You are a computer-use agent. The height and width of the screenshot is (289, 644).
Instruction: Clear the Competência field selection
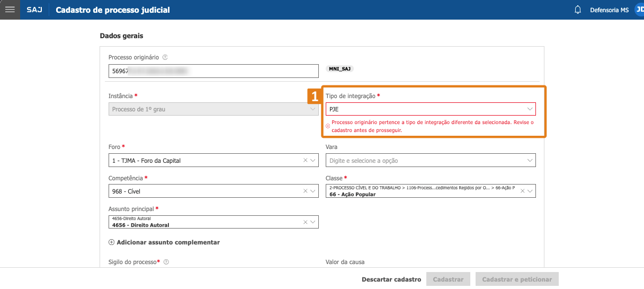[305, 191]
